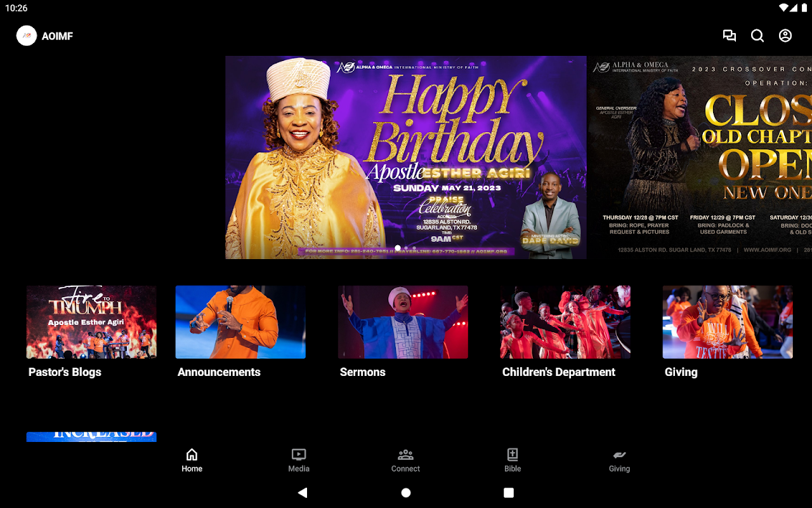
Task: Open the Fire to Triumph thumbnail
Action: point(91,322)
